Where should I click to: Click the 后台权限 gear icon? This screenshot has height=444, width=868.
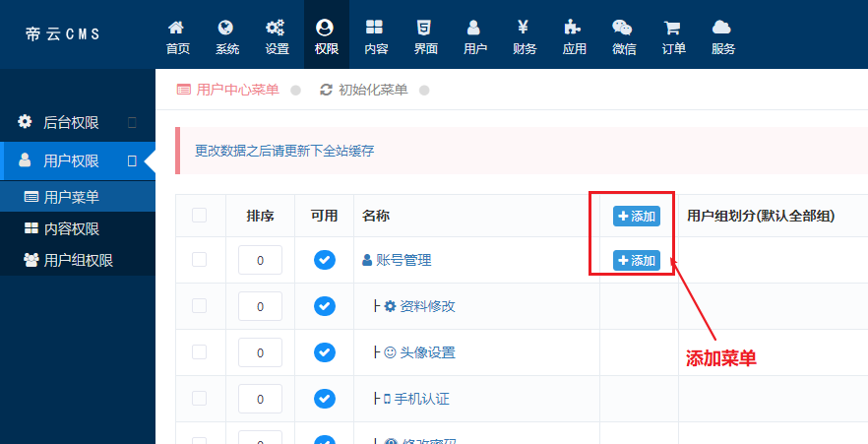[x=25, y=122]
